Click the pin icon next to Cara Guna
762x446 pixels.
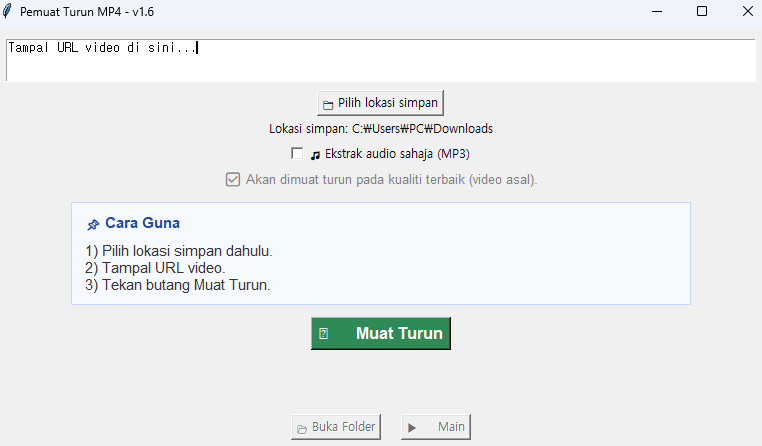pos(93,224)
